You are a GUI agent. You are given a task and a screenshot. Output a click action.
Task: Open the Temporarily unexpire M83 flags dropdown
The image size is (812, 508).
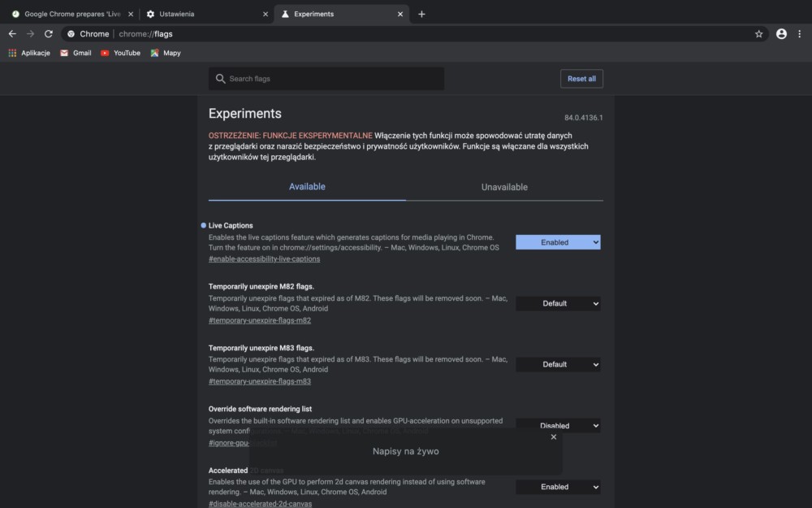[x=559, y=364]
